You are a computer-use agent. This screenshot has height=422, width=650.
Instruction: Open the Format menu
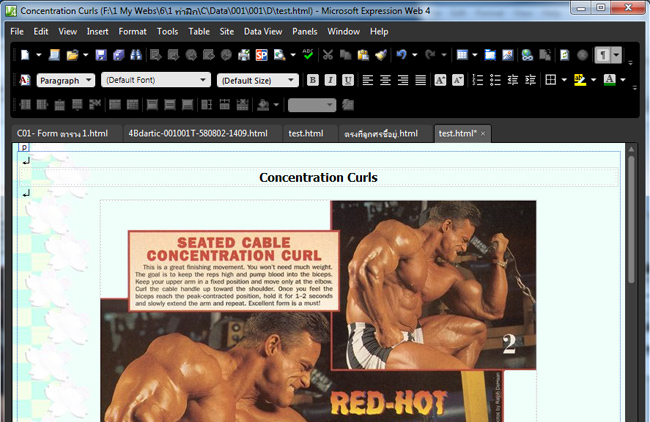point(132,31)
